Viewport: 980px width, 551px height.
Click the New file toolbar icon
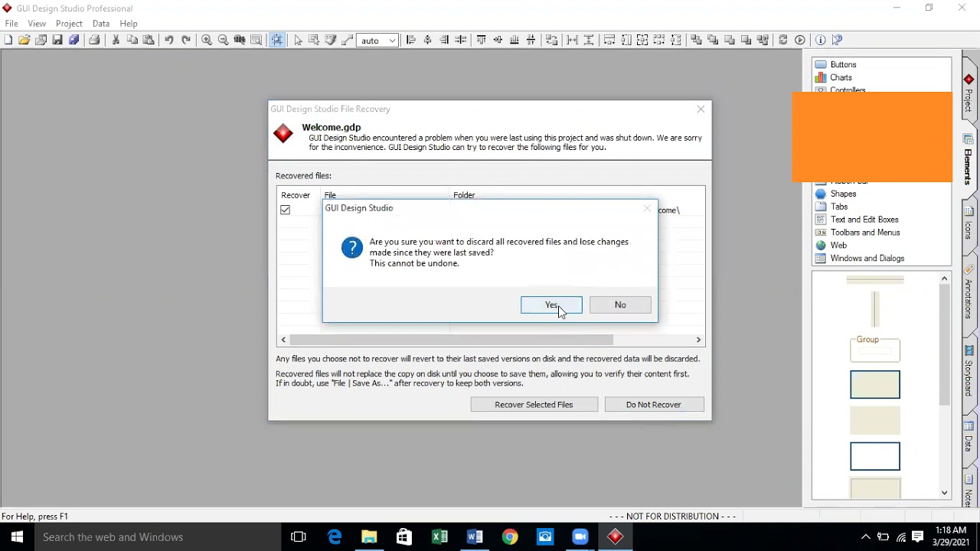click(8, 40)
